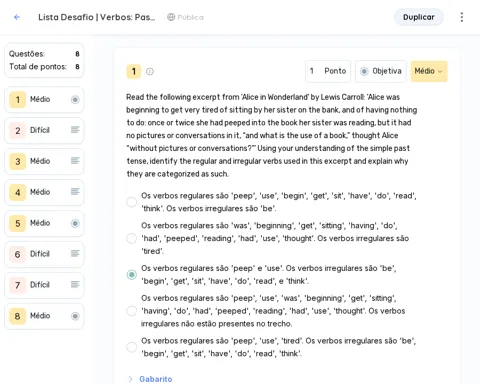The image size is (480, 384).
Task: Select the first answer ending with irregular 'be'
Action: pos(132,202)
